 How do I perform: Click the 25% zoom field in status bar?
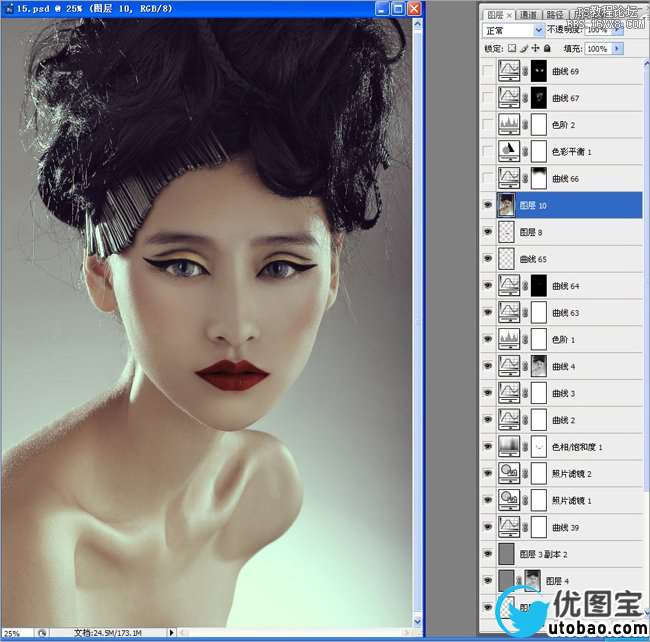tap(17, 633)
